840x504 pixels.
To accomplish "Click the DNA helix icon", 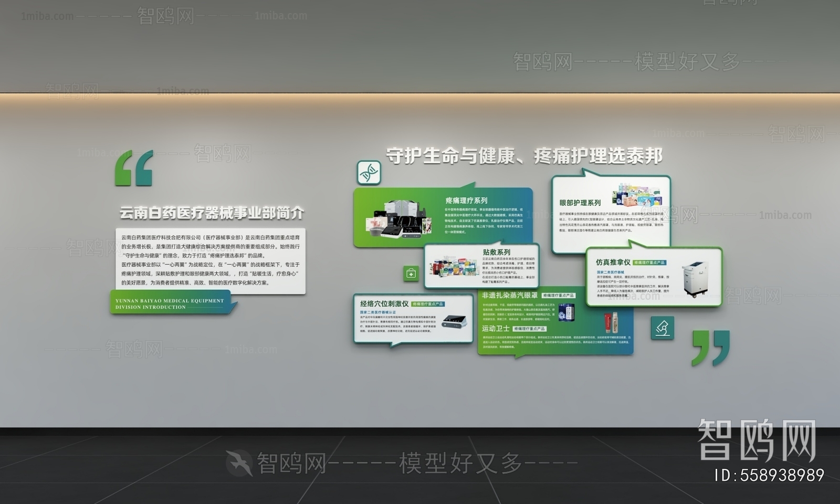I will pos(369,172).
